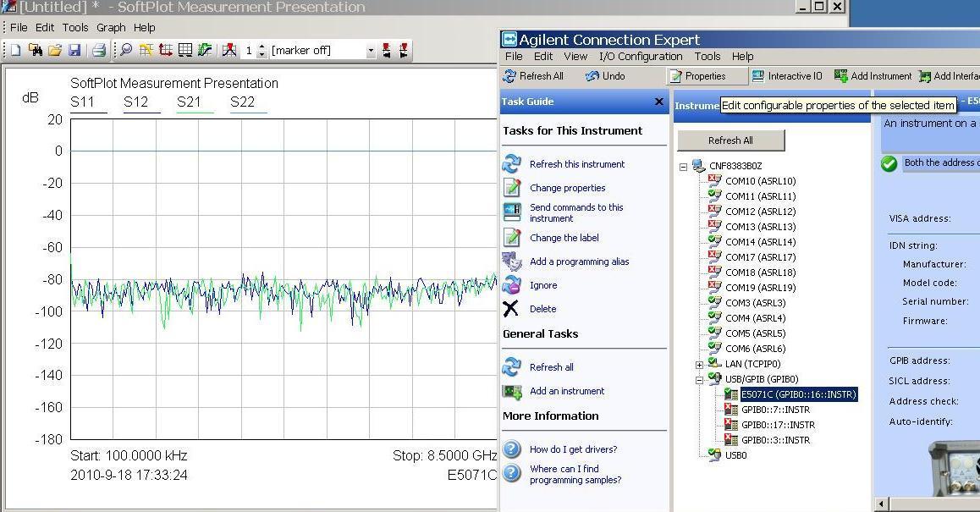Click Interactive IO toolbar button
The width and height of the screenshot is (980, 512).
click(787, 76)
